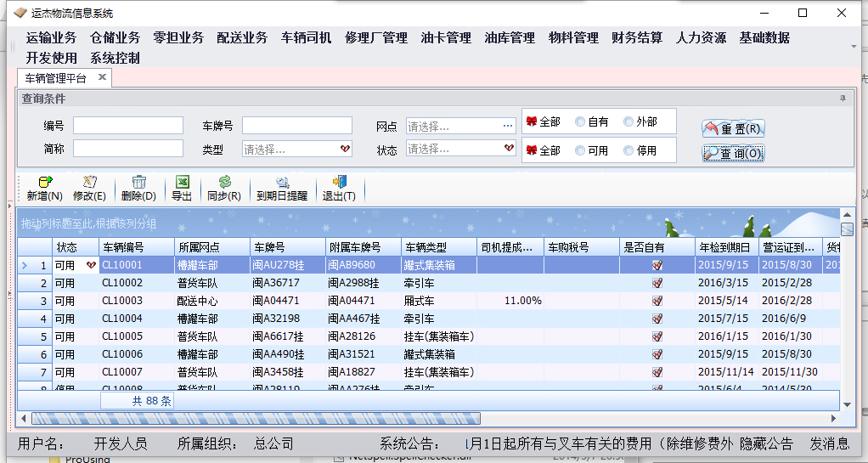Click the 导出 export Excel icon
868x463 pixels.
coord(182,182)
